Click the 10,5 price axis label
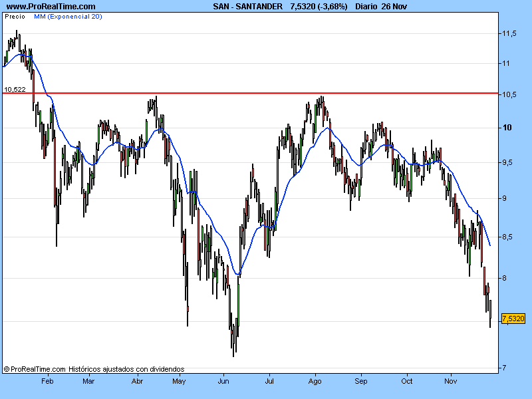 click(x=509, y=94)
